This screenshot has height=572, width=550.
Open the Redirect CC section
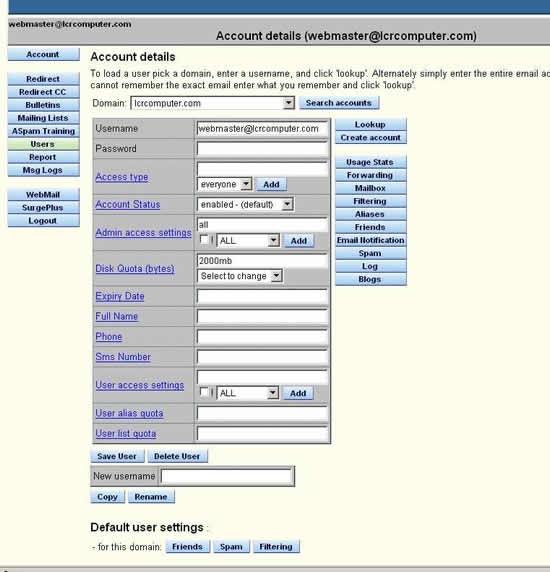point(43,92)
